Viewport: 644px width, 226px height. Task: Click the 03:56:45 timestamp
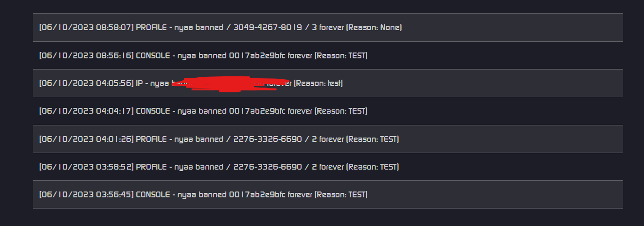87,195
